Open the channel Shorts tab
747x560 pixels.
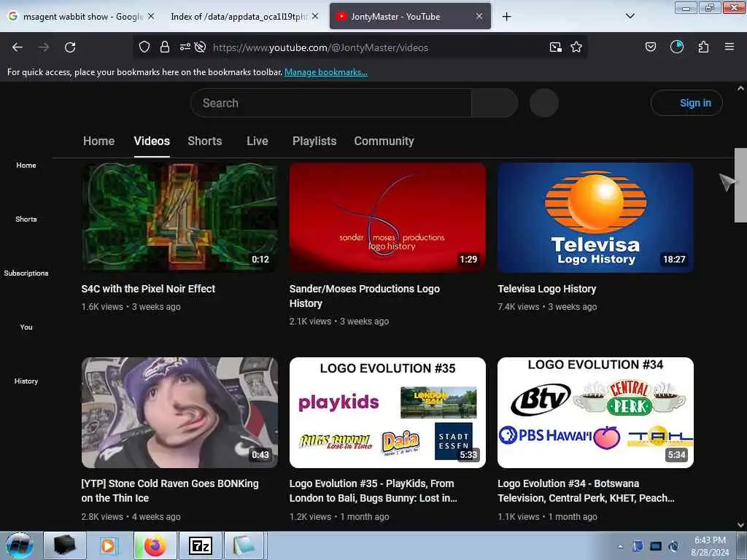pyautogui.click(x=205, y=141)
